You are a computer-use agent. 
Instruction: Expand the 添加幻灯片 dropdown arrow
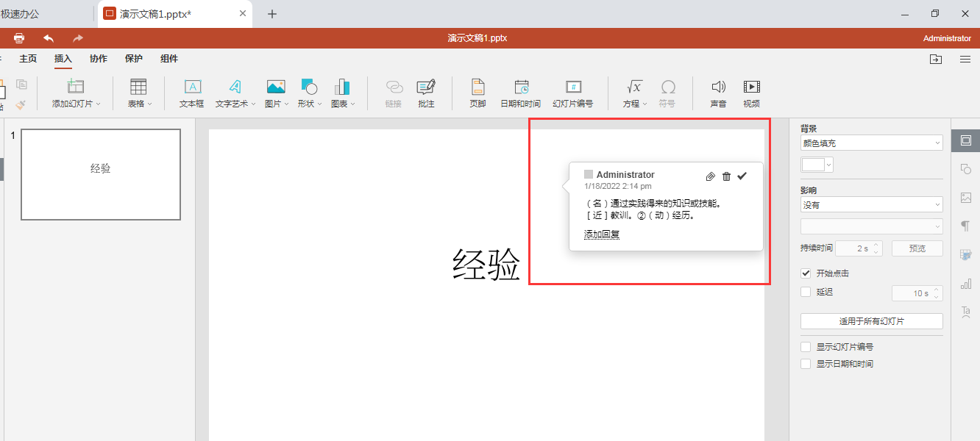[x=99, y=104]
